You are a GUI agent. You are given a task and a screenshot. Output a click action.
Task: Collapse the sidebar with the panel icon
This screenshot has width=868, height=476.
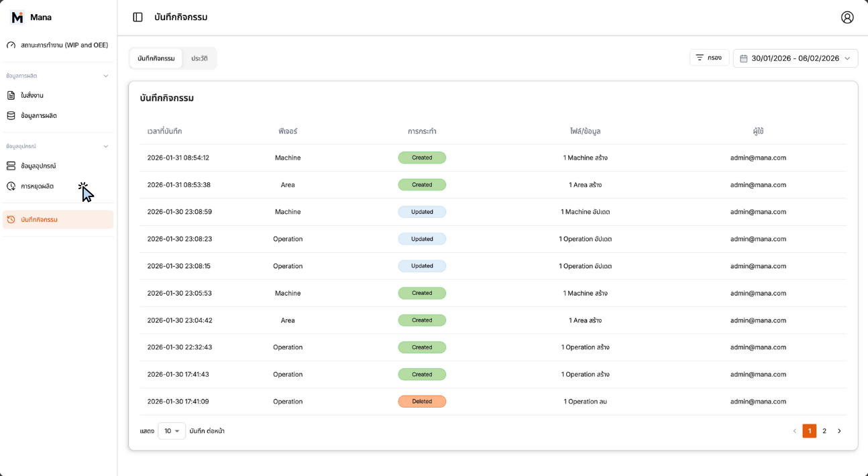(138, 17)
